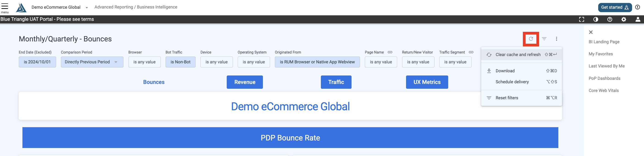This screenshot has height=156, width=644.
Task: Select Clear cache and refresh
Action: pyautogui.click(x=521, y=55)
